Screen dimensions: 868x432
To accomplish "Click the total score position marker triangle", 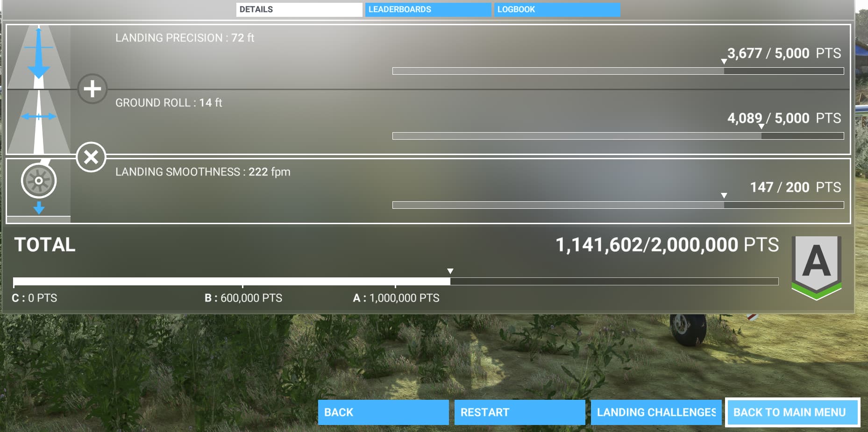I will point(450,271).
